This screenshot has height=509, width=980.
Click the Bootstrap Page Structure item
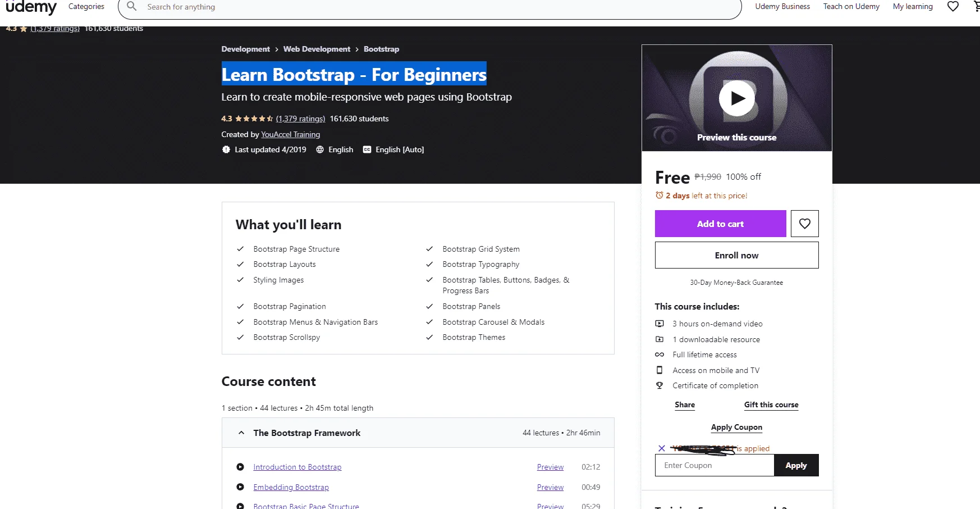pyautogui.click(x=296, y=249)
